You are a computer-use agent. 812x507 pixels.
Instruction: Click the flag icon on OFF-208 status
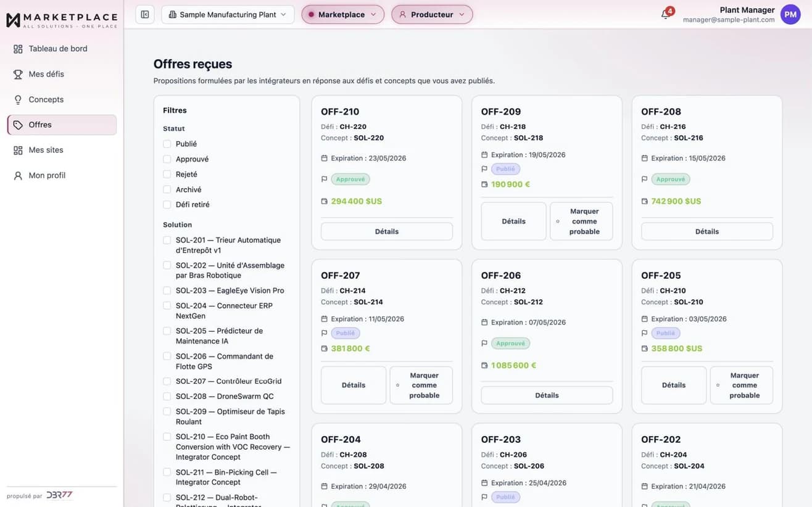[x=645, y=179]
